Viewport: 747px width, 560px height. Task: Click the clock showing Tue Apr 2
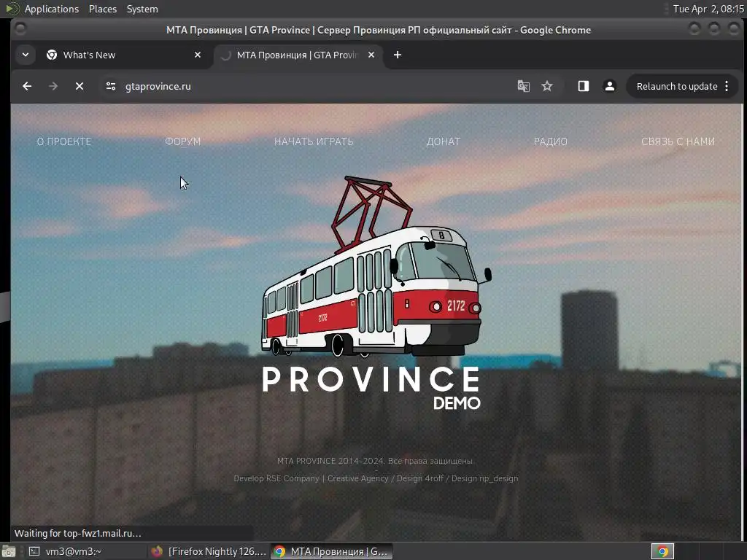[708, 9]
